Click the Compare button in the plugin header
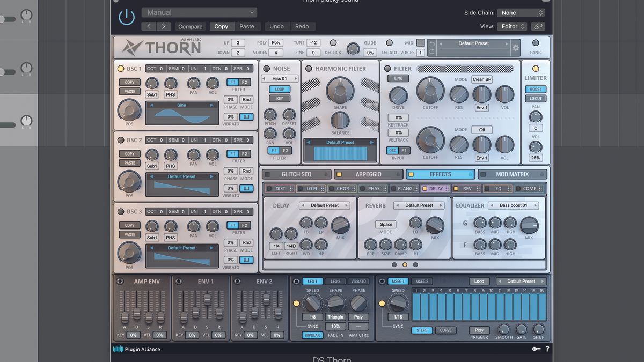Screen dimensions: 644x362 [x=190, y=26]
